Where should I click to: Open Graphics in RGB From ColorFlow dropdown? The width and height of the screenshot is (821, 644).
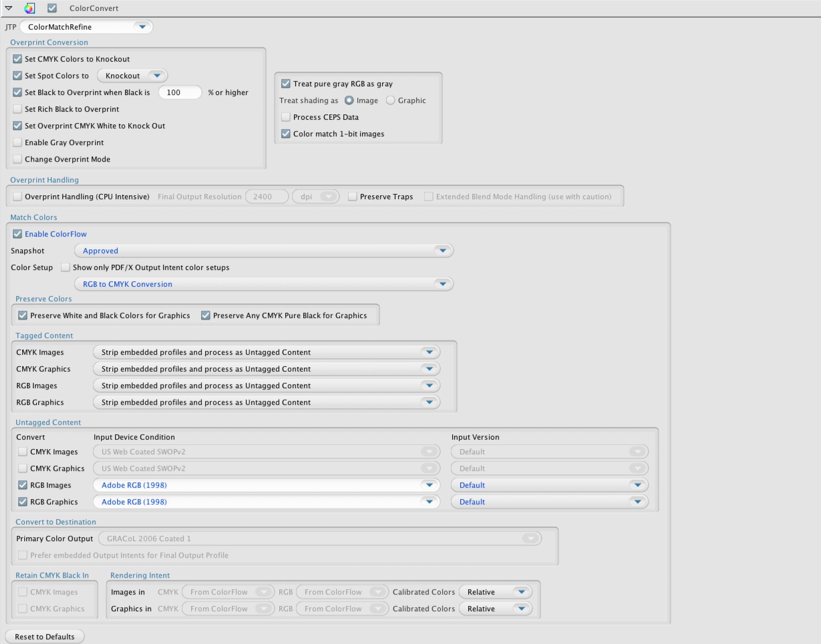[342, 608]
